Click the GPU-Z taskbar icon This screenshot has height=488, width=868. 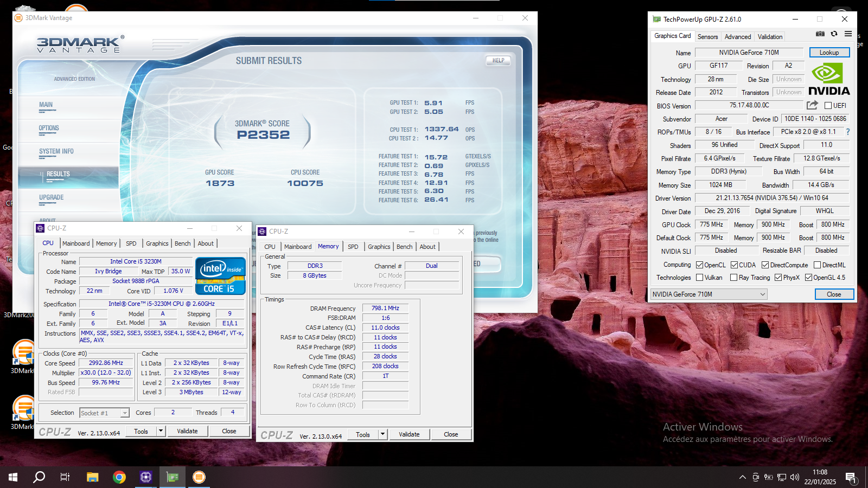pyautogui.click(x=173, y=477)
